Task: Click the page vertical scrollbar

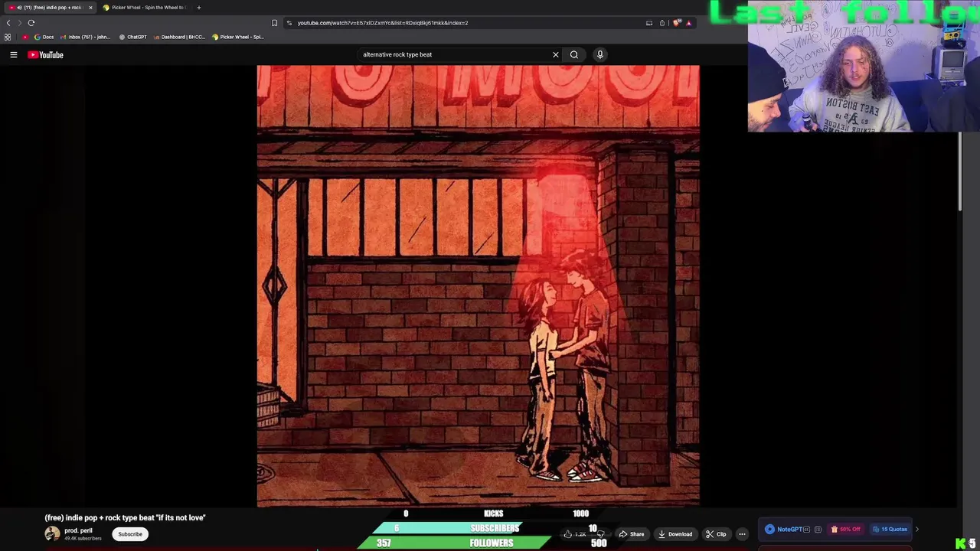Action: [959, 171]
